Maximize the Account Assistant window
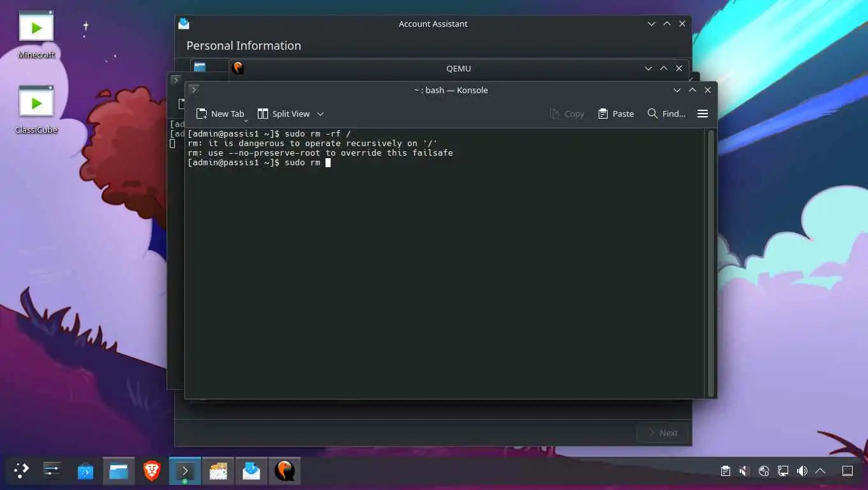 [667, 24]
